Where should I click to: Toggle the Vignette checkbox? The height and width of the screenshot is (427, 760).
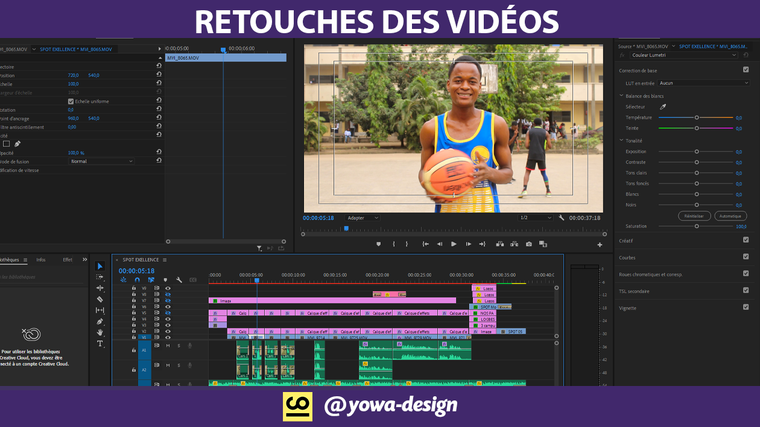745,307
